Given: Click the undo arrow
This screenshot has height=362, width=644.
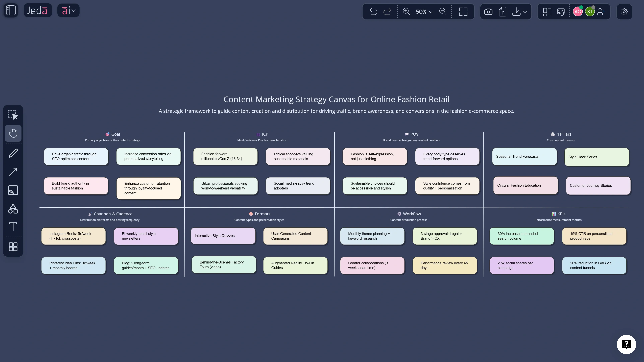Looking at the screenshot, I should 373,12.
